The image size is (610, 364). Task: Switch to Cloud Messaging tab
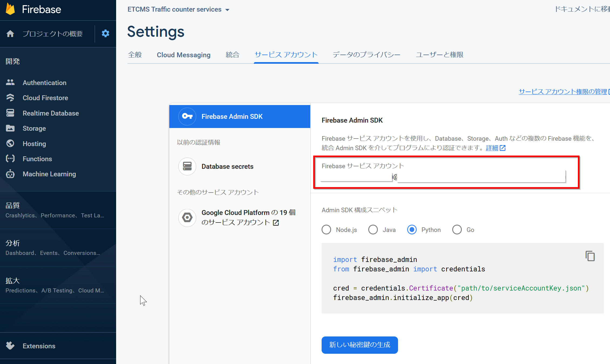pyautogui.click(x=184, y=55)
